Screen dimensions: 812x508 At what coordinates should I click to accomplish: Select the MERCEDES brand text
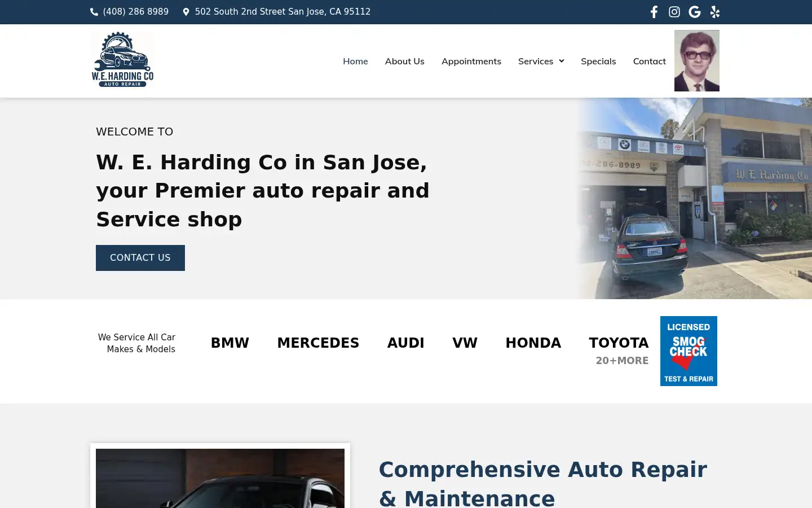(318, 343)
